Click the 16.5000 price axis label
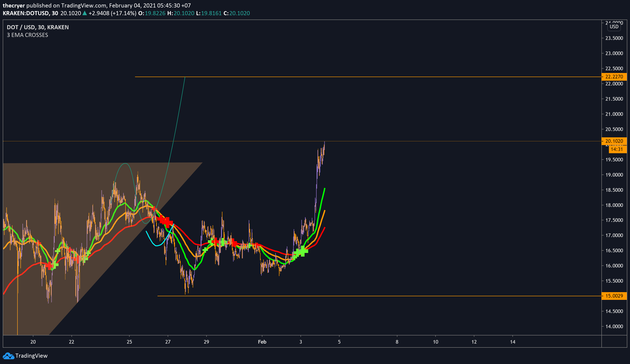 click(x=614, y=251)
